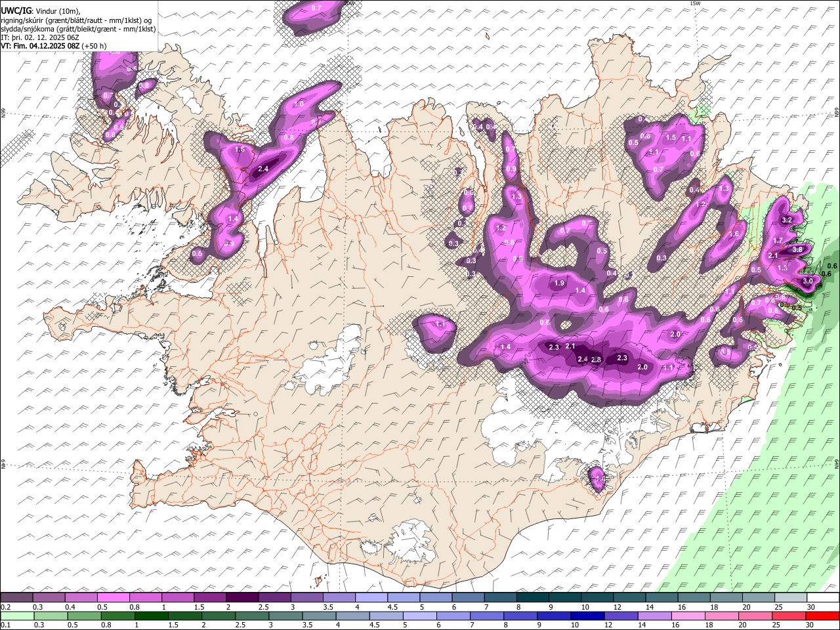Viewport: 840px width, 630px height.
Task: Click the 'rigning/skúrir' description line
Action: (76, 20)
